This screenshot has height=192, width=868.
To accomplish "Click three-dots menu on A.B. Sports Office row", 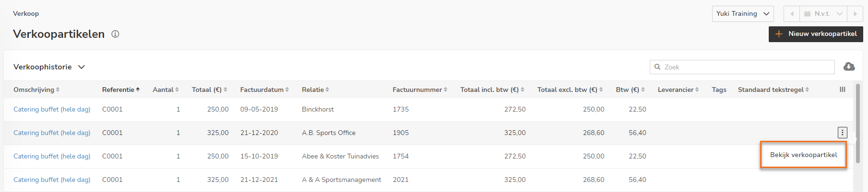I will tap(842, 133).
